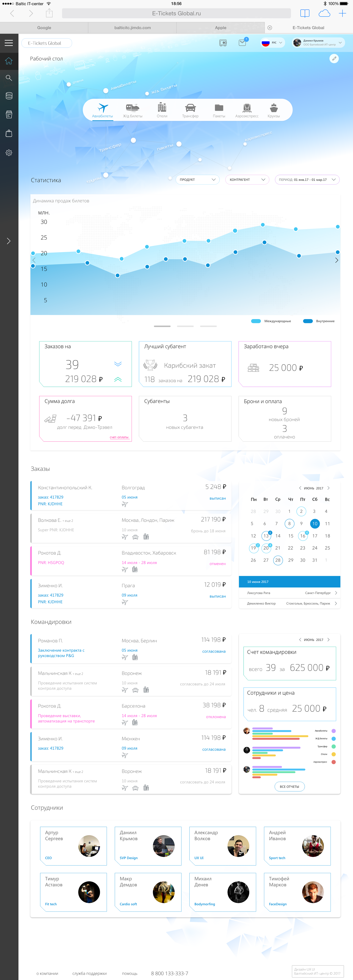Screen dimensions: 353x980
Task: Go to next month in Командировки panel
Action: pos(329,640)
